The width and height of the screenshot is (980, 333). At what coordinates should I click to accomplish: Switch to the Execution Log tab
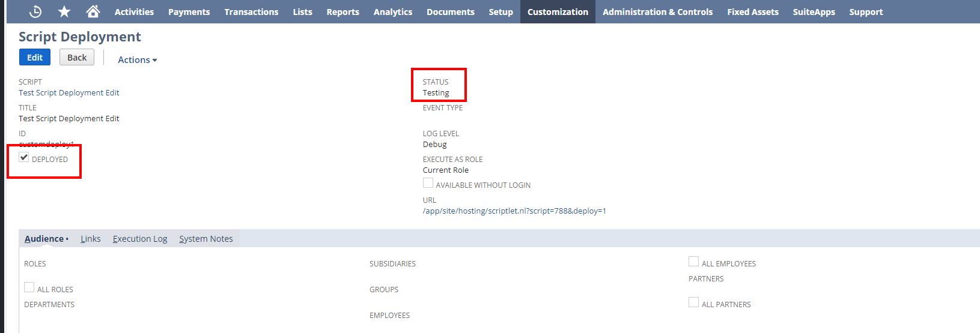click(140, 239)
